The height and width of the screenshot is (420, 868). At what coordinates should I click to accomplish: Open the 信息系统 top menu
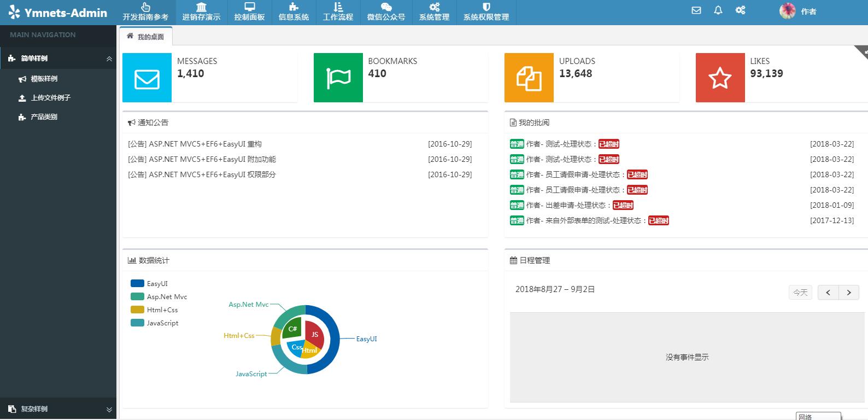point(294,12)
